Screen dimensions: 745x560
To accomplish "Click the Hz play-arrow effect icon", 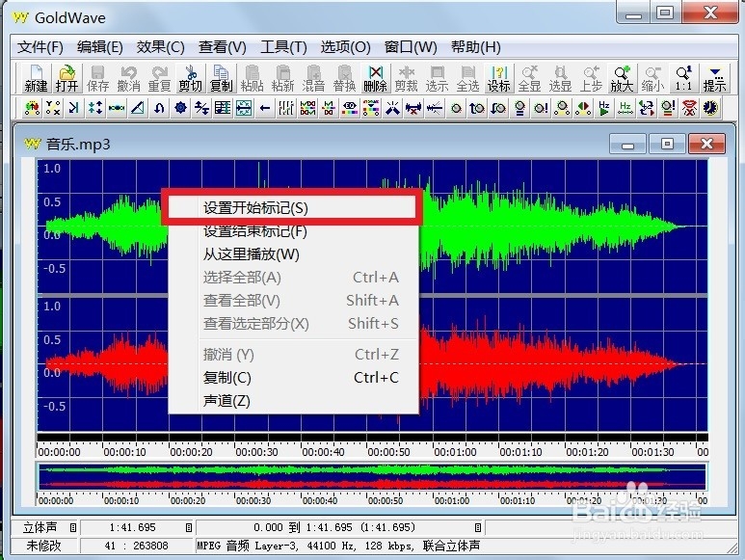I will point(604,108).
